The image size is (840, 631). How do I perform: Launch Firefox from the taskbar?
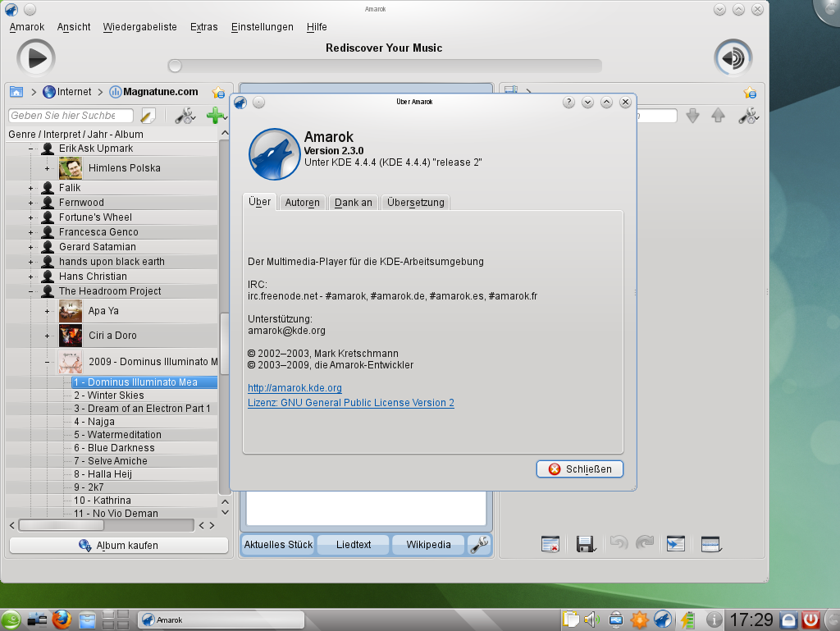62,620
